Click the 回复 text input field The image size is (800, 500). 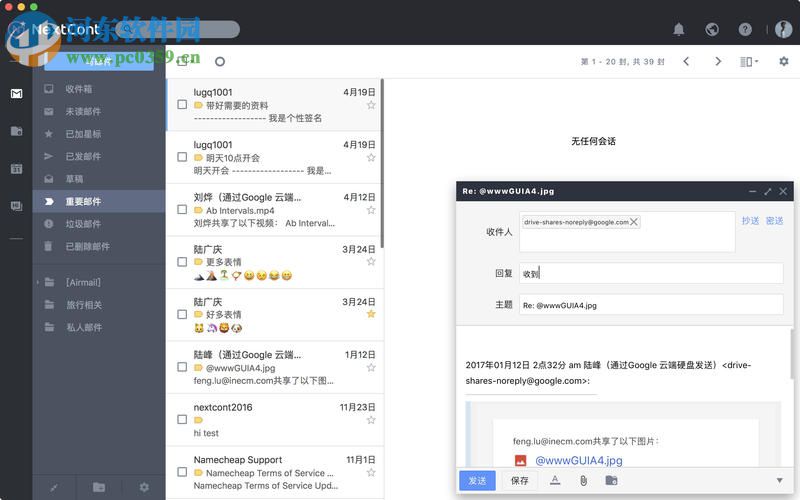click(x=651, y=273)
